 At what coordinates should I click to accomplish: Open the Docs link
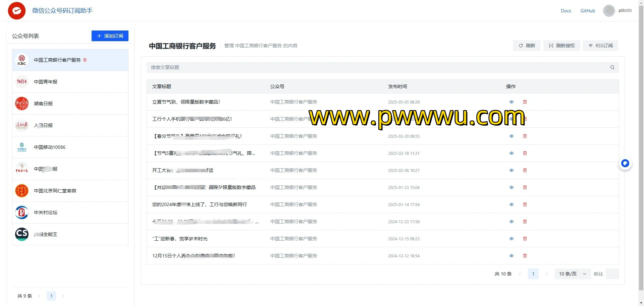tap(566, 11)
